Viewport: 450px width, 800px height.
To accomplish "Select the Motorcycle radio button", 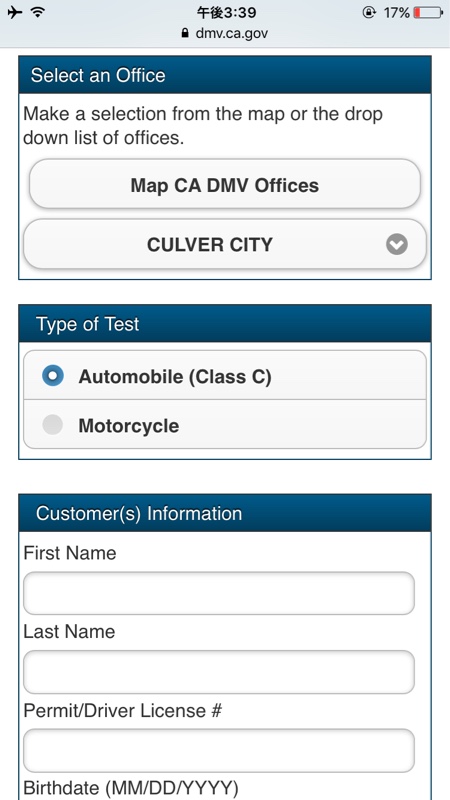I will click(53, 425).
